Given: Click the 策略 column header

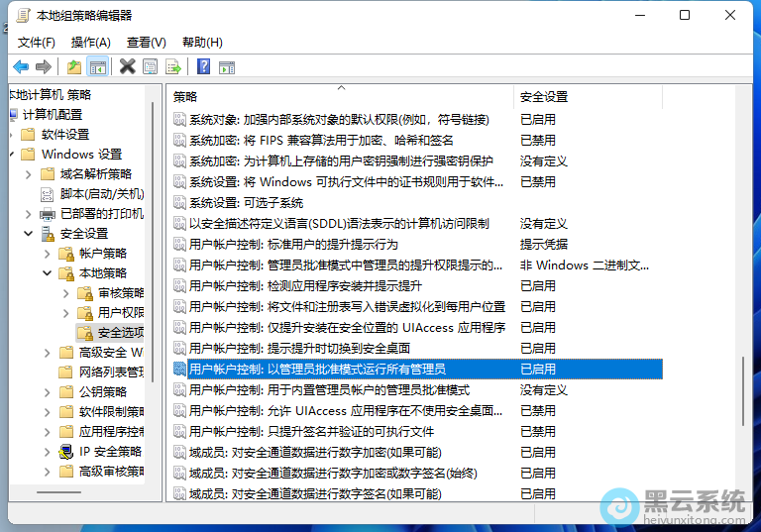Looking at the screenshot, I should coord(186,97).
